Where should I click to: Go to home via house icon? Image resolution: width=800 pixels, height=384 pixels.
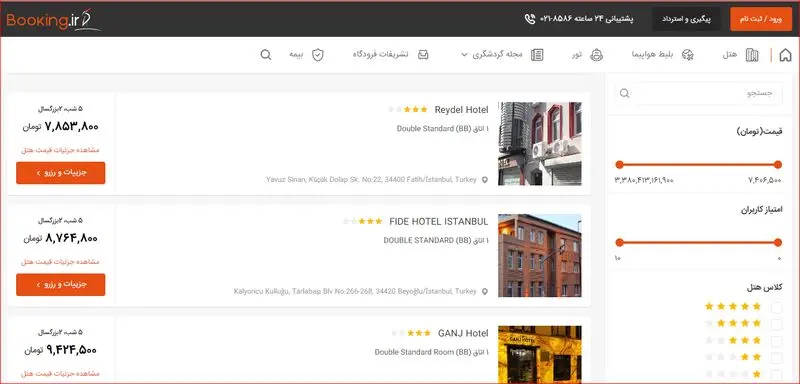pos(785,55)
